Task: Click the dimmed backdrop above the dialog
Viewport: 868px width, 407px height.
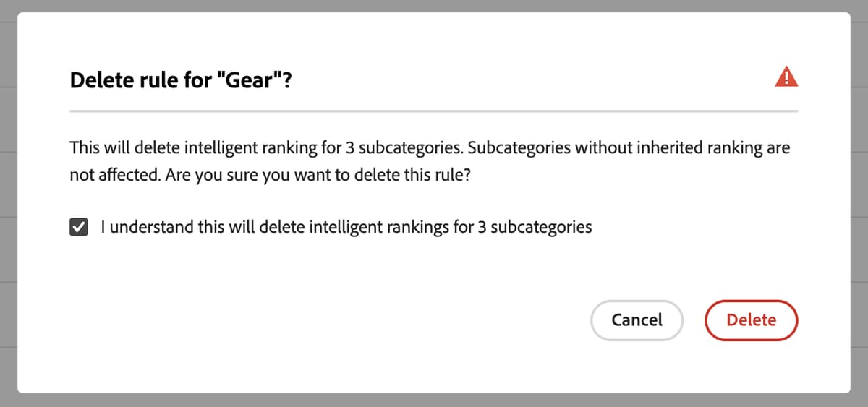Action: click(x=434, y=6)
